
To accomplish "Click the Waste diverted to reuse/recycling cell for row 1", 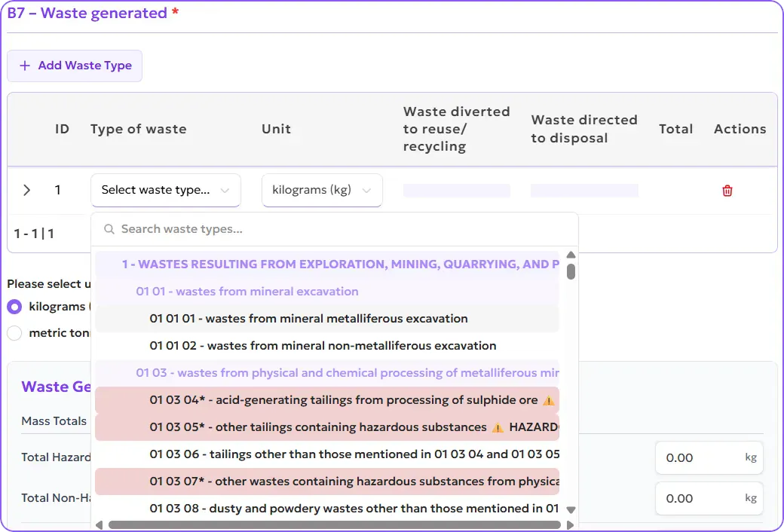I will [457, 191].
